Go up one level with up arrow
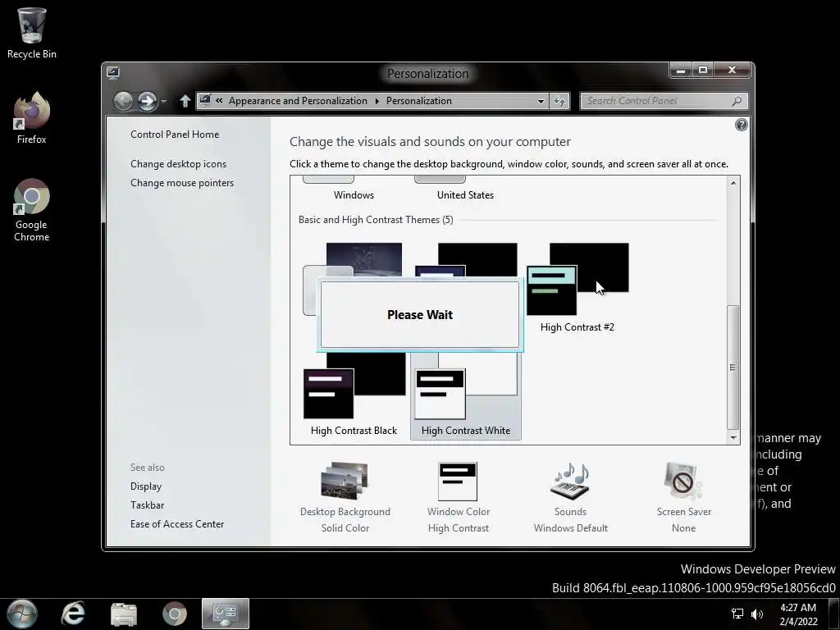 pos(185,101)
